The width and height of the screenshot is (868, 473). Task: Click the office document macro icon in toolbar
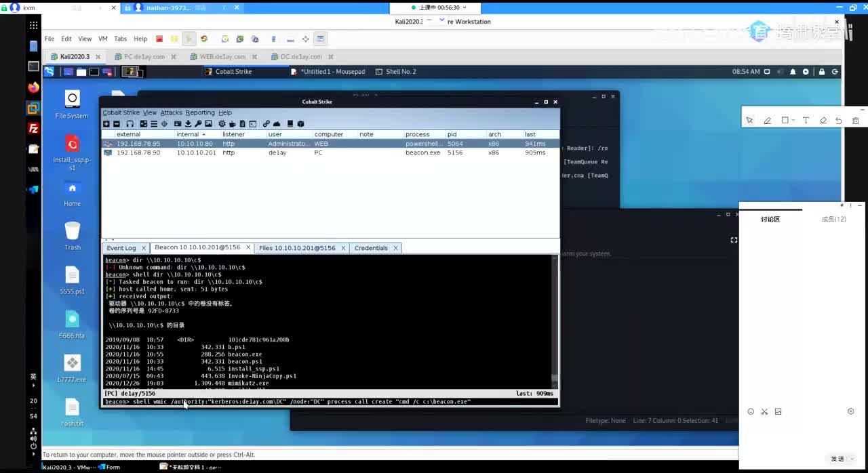(242, 124)
